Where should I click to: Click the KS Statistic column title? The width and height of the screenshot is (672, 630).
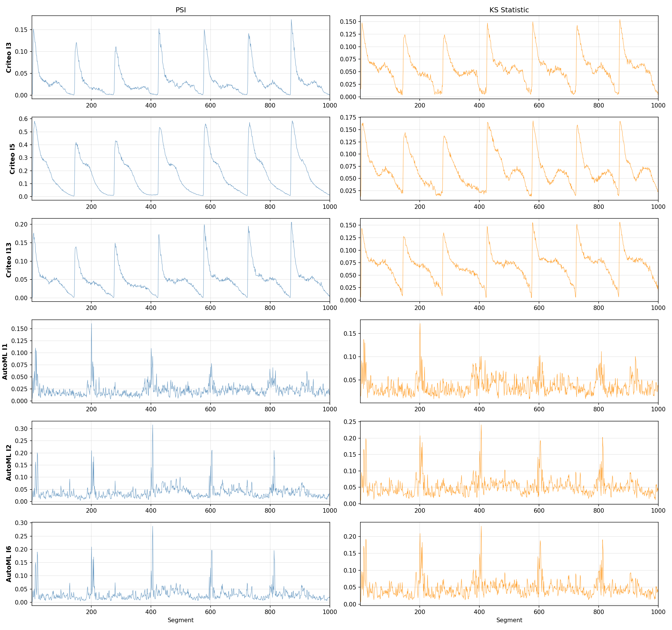point(509,10)
